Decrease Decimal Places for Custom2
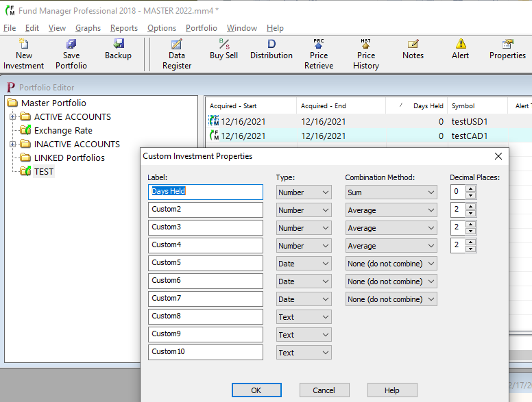Viewport: 532px width, 402px height. point(470,213)
